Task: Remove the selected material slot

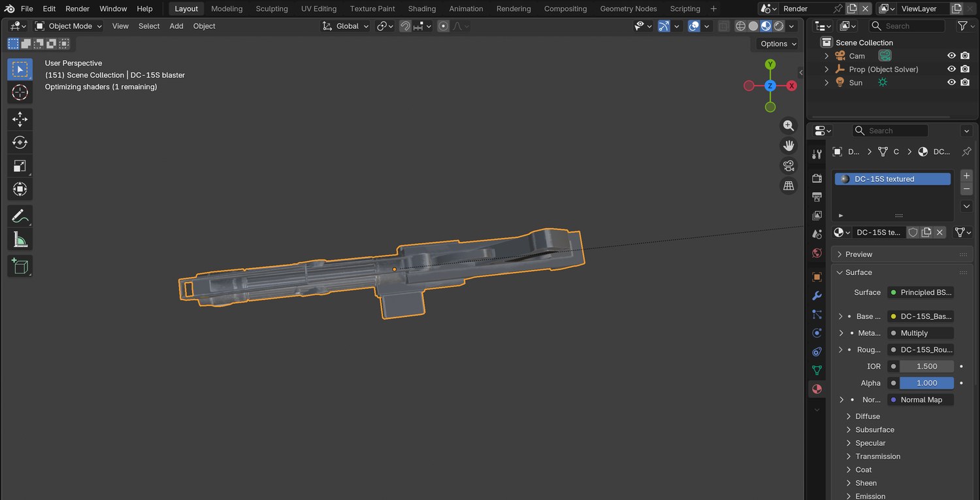Action: tap(967, 189)
